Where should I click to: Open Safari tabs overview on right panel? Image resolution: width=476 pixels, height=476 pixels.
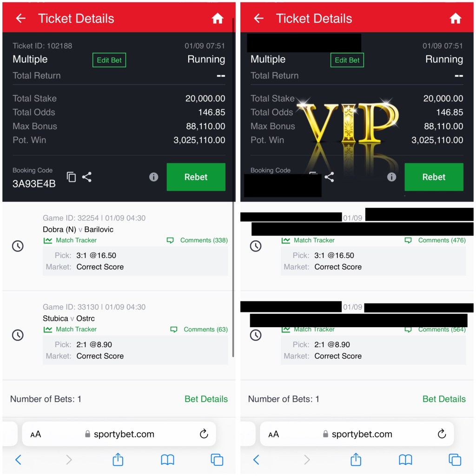[x=455, y=460]
